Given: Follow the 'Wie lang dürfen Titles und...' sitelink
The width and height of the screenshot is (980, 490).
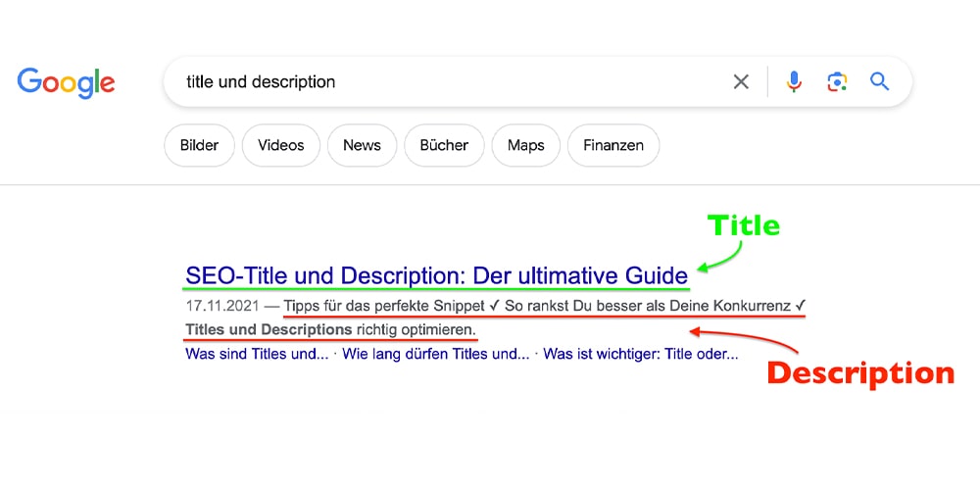Looking at the screenshot, I should point(436,355).
